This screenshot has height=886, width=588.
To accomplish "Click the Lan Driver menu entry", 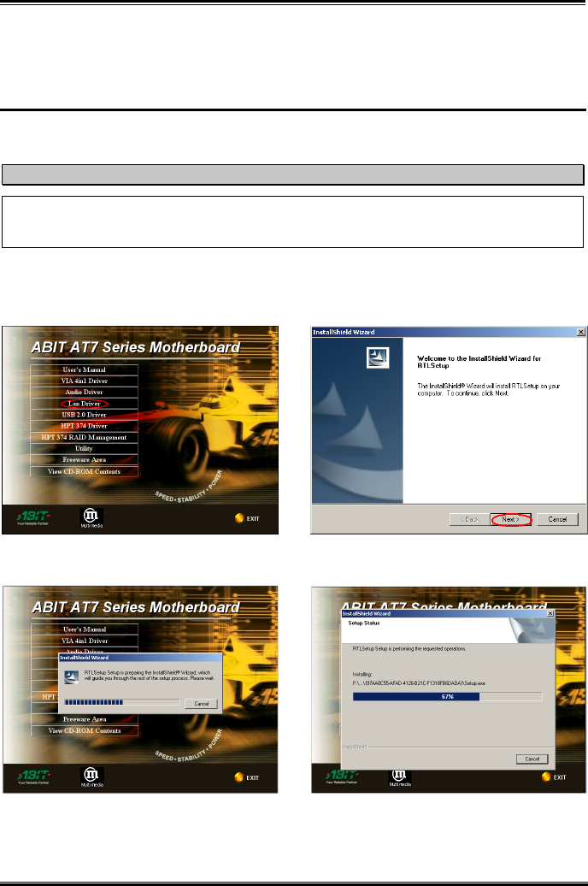I will tap(84, 404).
